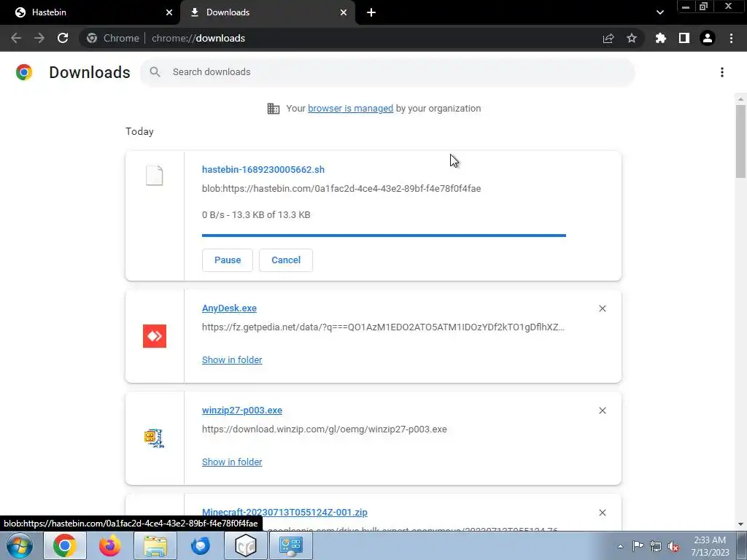Open the Downloads page more actions menu
747x560 pixels.
coord(722,72)
